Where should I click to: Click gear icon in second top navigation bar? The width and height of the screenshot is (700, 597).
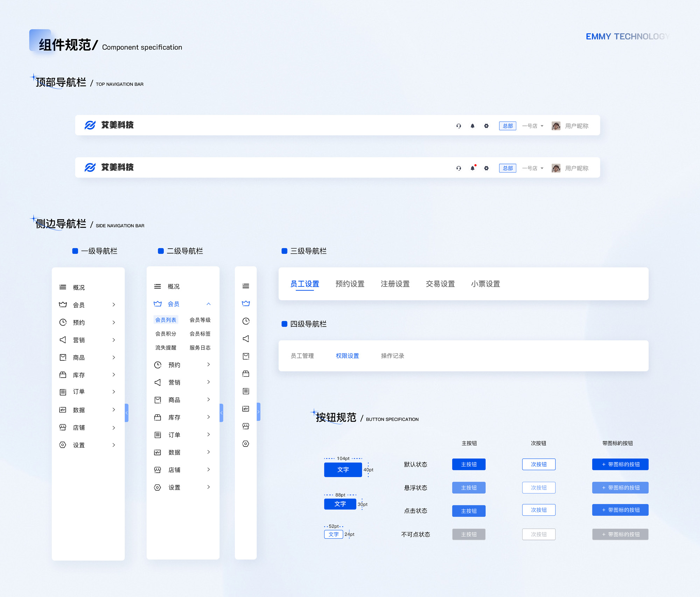click(486, 168)
